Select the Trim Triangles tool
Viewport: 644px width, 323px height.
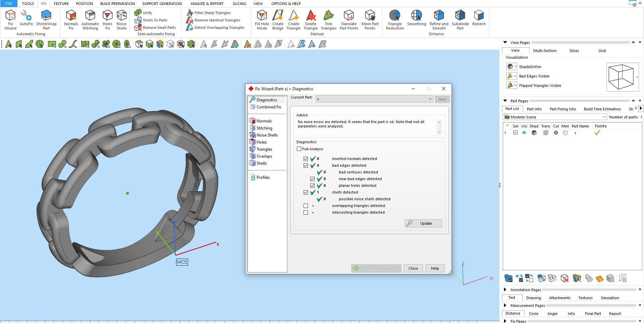coord(328,20)
